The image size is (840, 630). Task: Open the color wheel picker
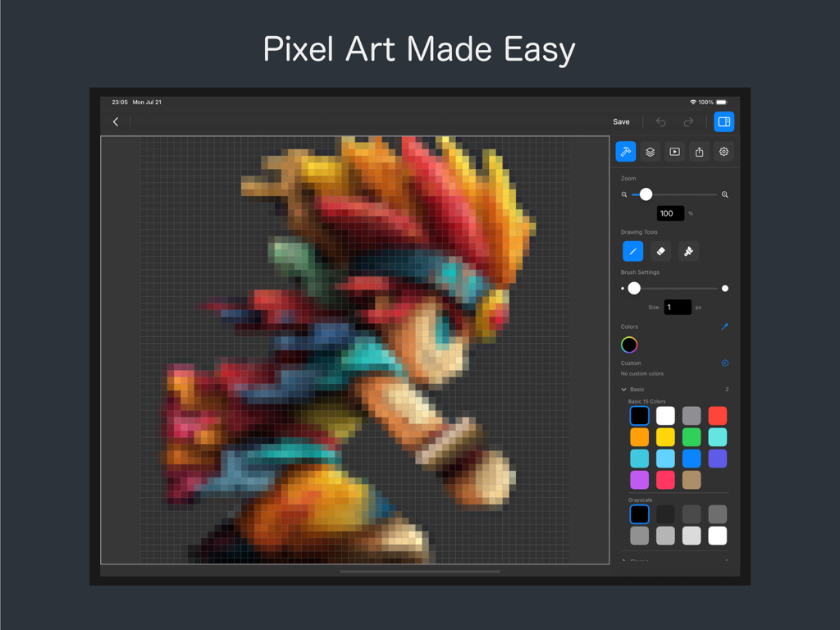[x=629, y=345]
